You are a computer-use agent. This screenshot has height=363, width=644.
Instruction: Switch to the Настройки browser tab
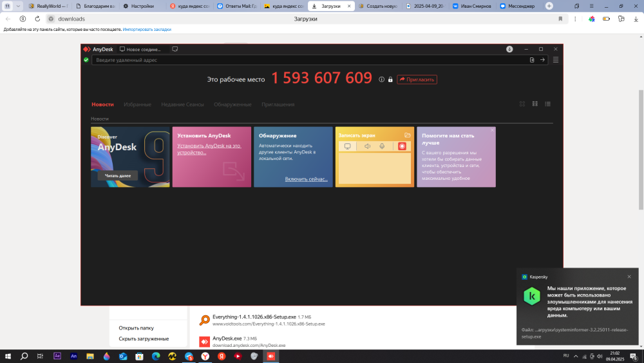point(142,6)
